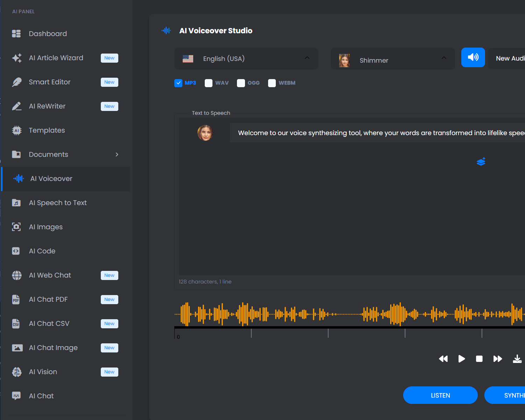Click the AI Chat Image picture icon
This screenshot has height=420, width=525.
(17, 348)
